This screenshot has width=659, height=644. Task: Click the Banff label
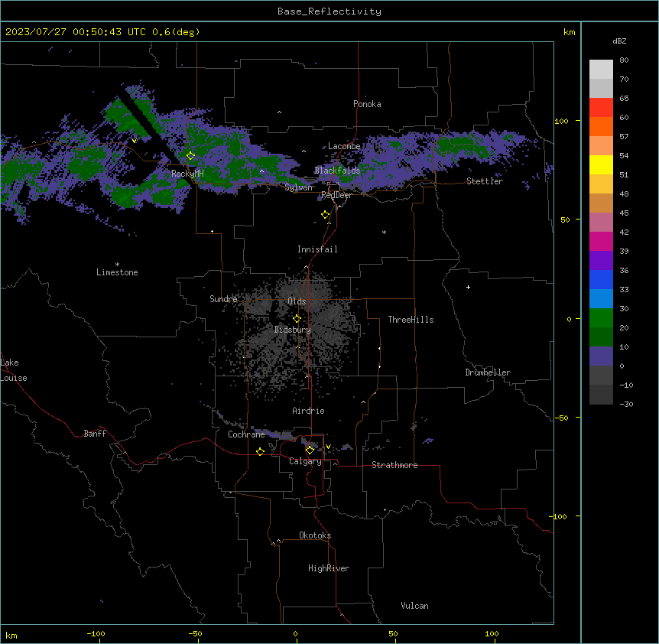[x=95, y=434]
